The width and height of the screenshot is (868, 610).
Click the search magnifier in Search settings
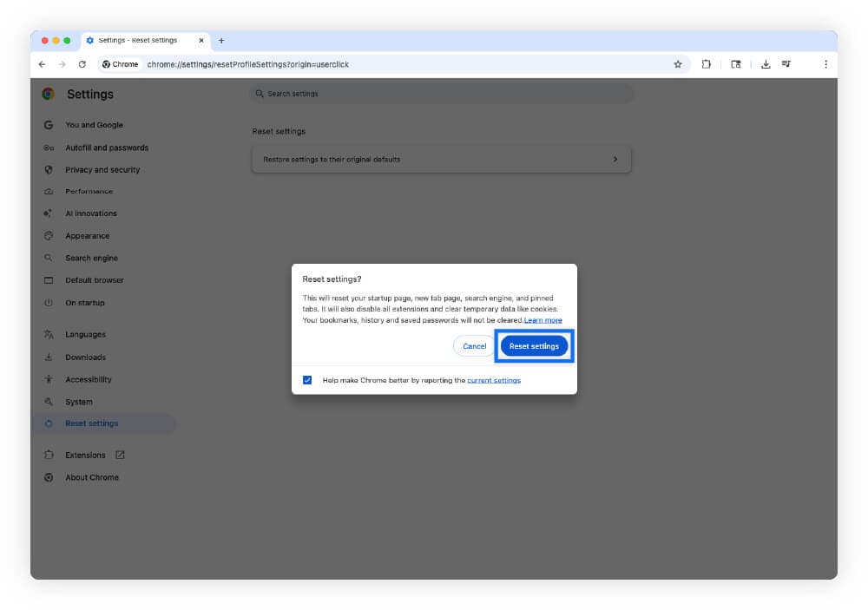(257, 93)
